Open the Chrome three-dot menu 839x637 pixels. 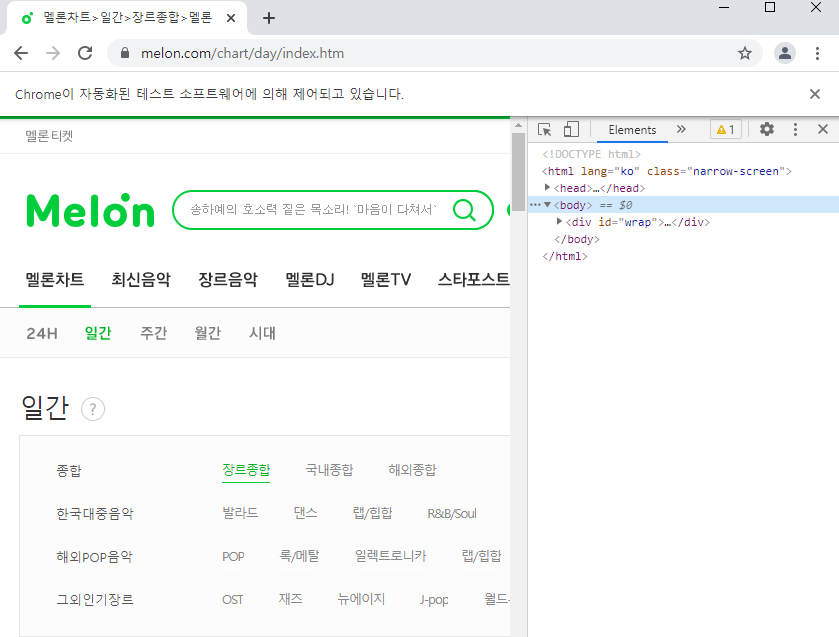pos(817,53)
